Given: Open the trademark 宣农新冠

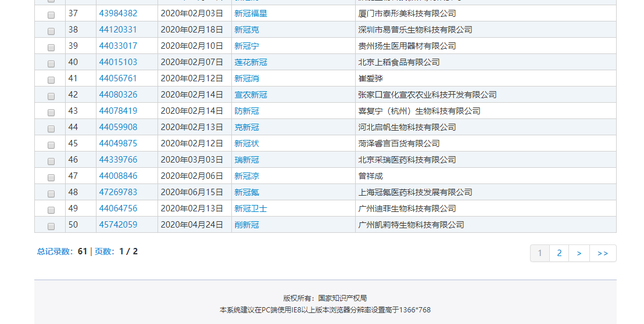Looking at the screenshot, I should 251,95.
